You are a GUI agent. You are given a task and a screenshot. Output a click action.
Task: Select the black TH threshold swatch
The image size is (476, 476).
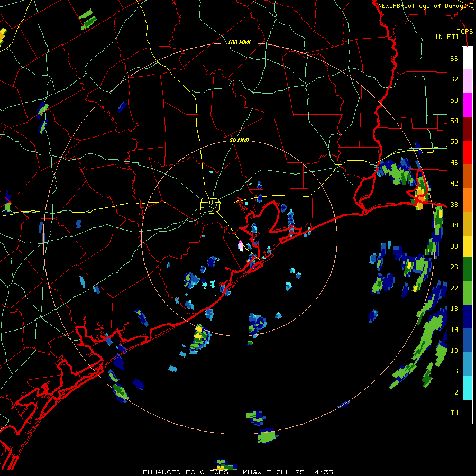pyautogui.click(x=467, y=411)
